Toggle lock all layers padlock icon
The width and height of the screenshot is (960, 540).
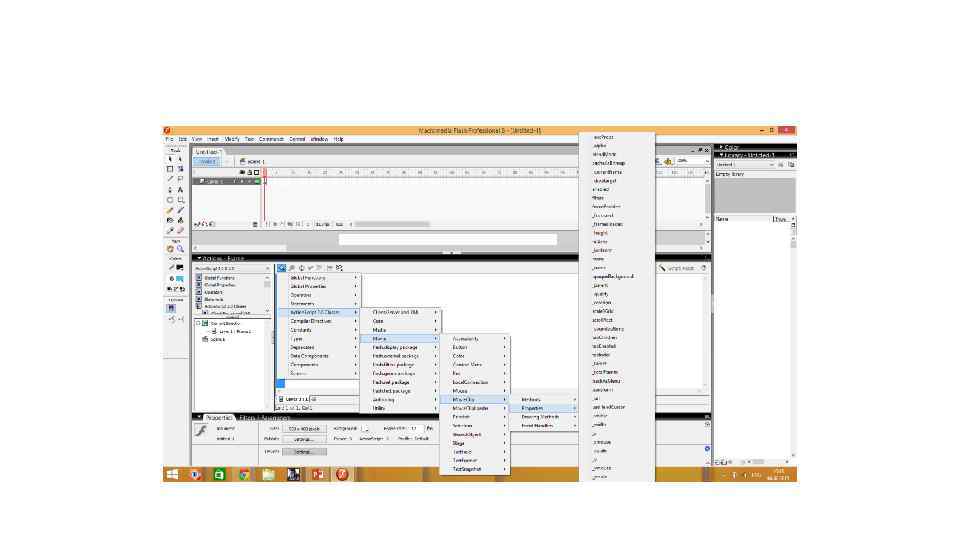pos(250,173)
